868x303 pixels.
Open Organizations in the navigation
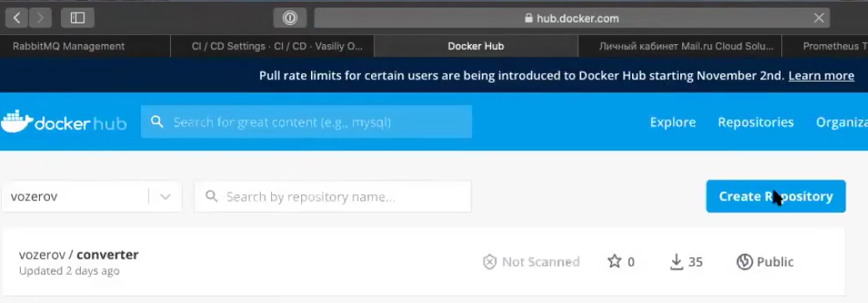(842, 122)
